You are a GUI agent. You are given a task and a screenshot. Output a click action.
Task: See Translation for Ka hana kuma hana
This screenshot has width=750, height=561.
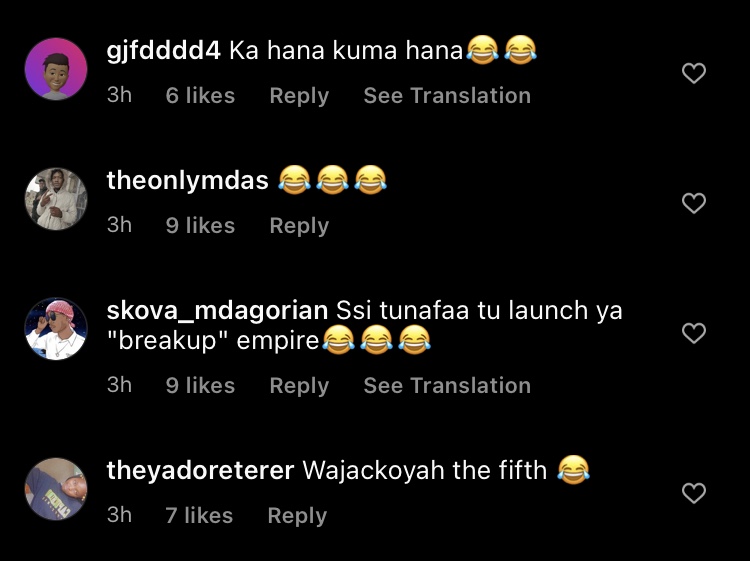coord(447,96)
